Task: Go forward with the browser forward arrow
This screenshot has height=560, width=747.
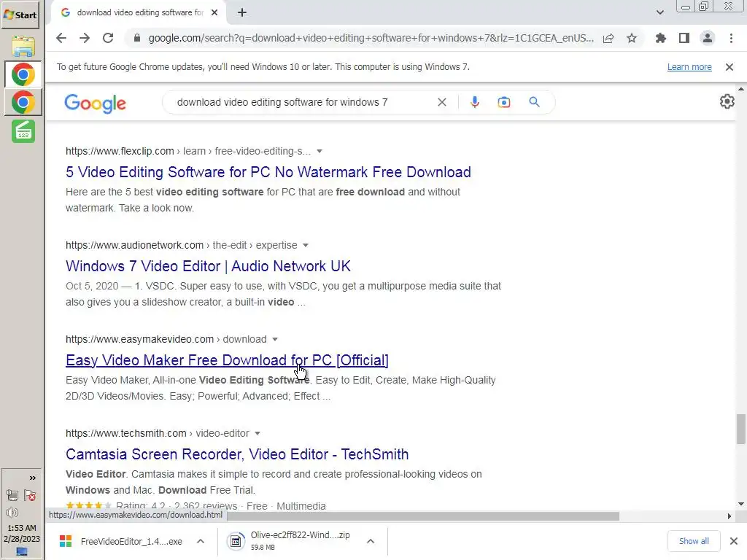Action: pyautogui.click(x=85, y=38)
